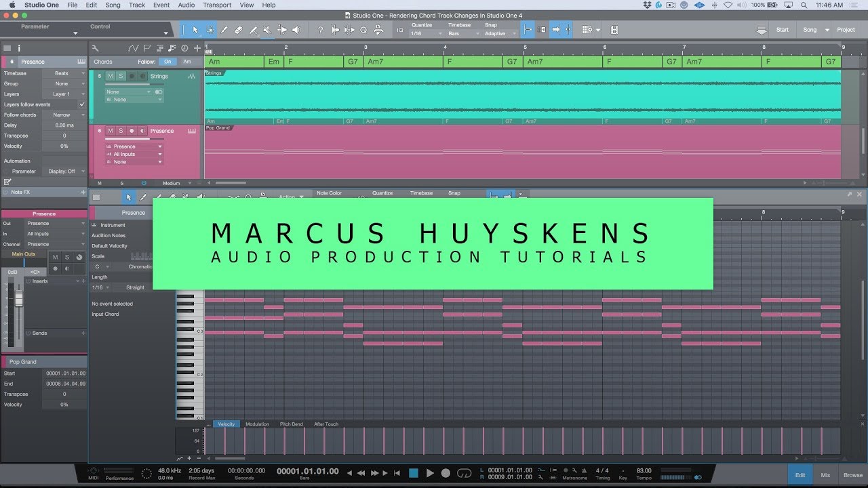Open the Timebase Bars dropdown in toolbar
Image resolution: width=868 pixels, height=488 pixels.
pos(462,33)
